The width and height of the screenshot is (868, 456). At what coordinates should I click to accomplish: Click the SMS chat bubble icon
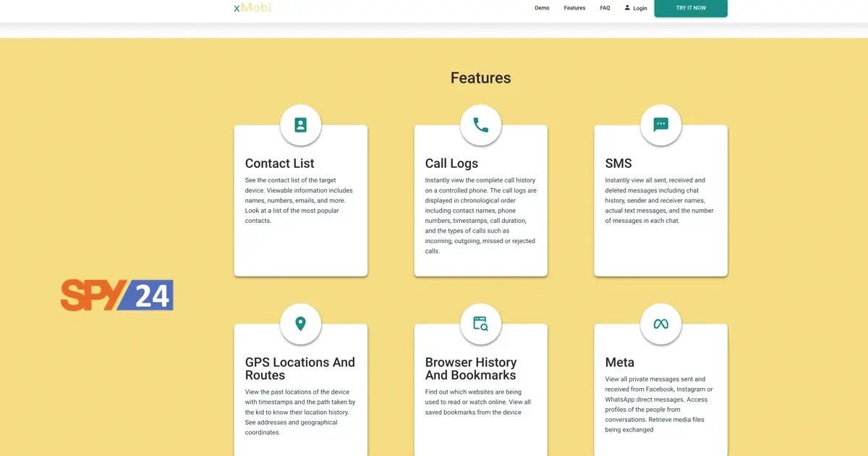click(660, 124)
